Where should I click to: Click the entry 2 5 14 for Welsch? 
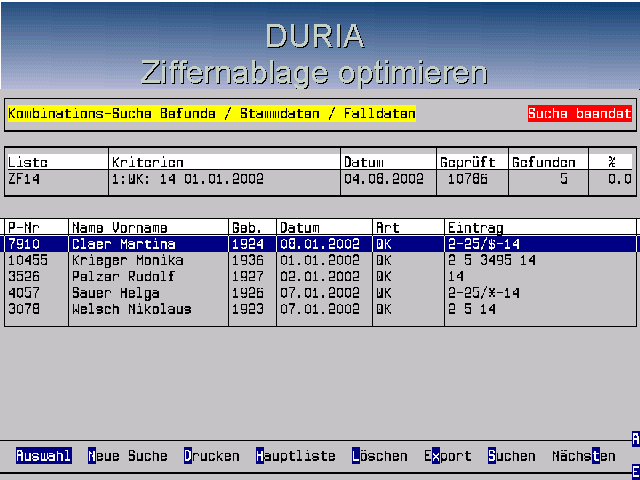(x=471, y=309)
